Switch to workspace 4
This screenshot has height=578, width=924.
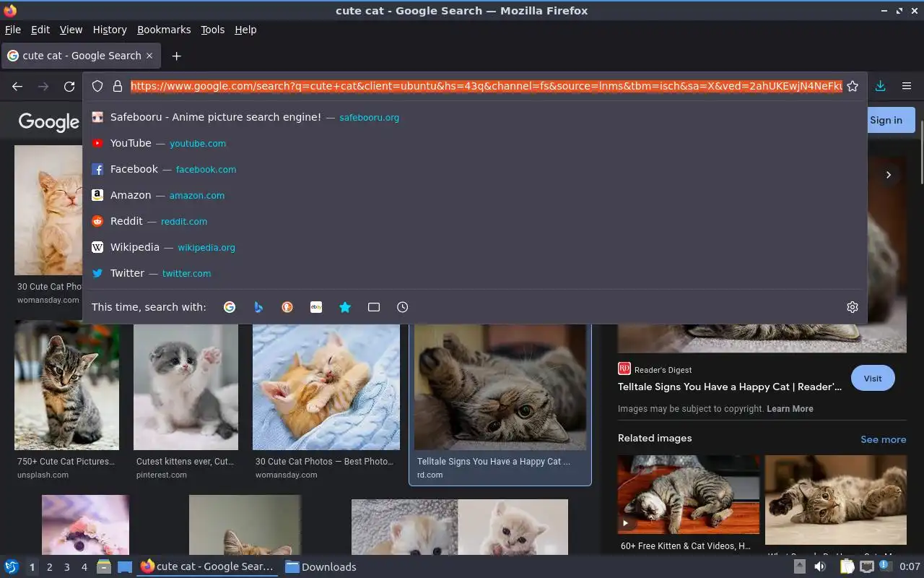click(x=84, y=567)
